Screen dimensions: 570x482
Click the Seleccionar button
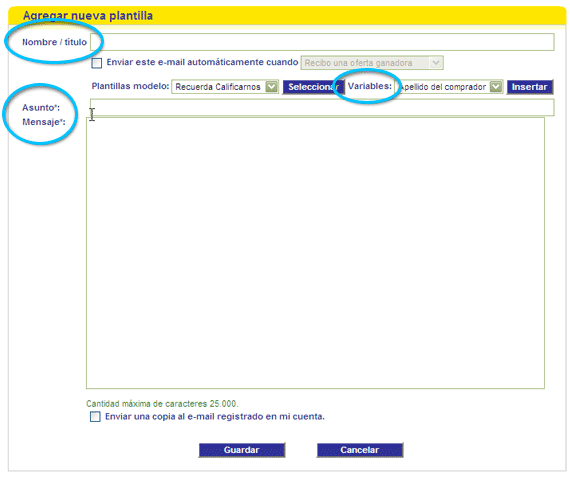tap(313, 87)
